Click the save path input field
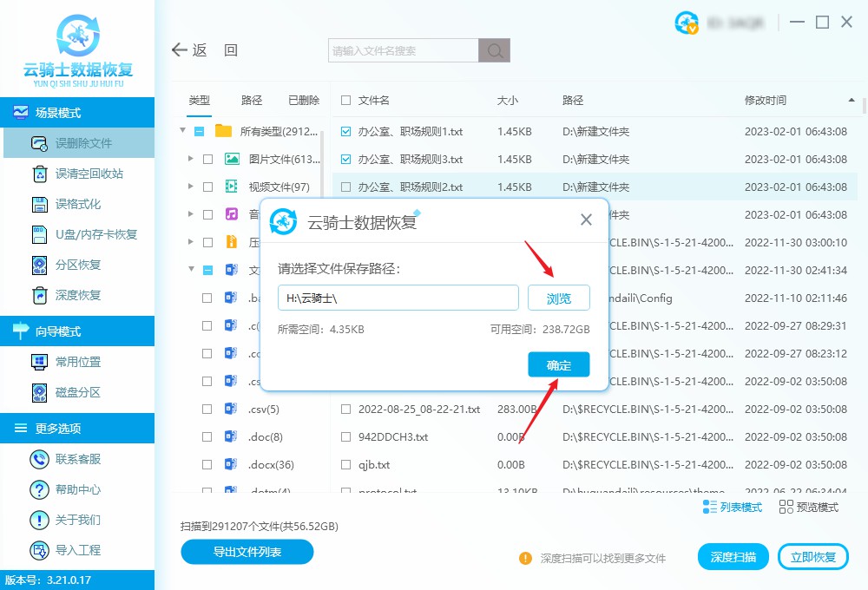 coord(398,298)
